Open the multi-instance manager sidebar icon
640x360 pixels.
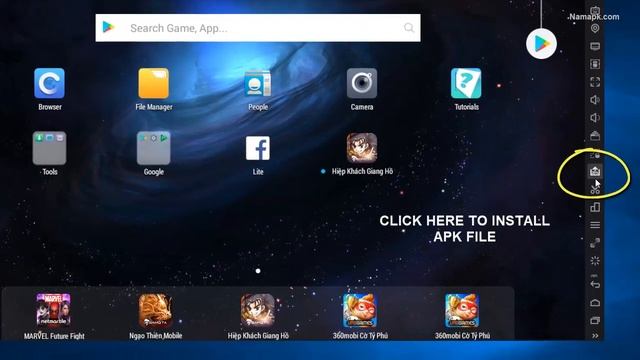tap(595, 207)
